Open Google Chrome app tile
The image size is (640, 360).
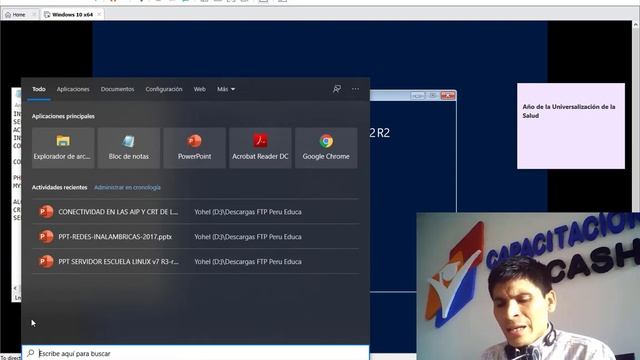pos(326,148)
